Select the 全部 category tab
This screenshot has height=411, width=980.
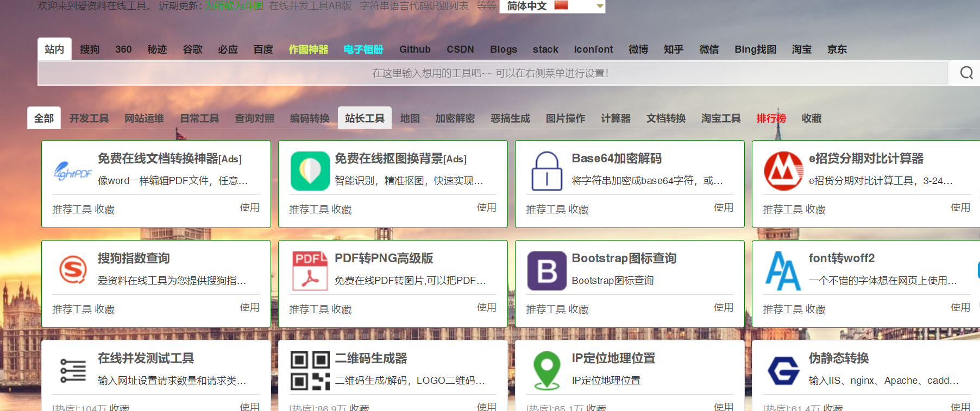point(44,118)
